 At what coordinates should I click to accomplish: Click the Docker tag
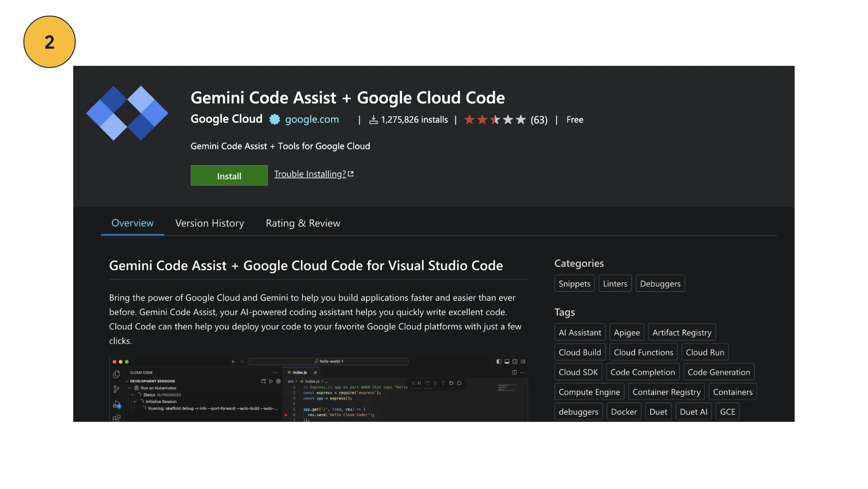(624, 412)
